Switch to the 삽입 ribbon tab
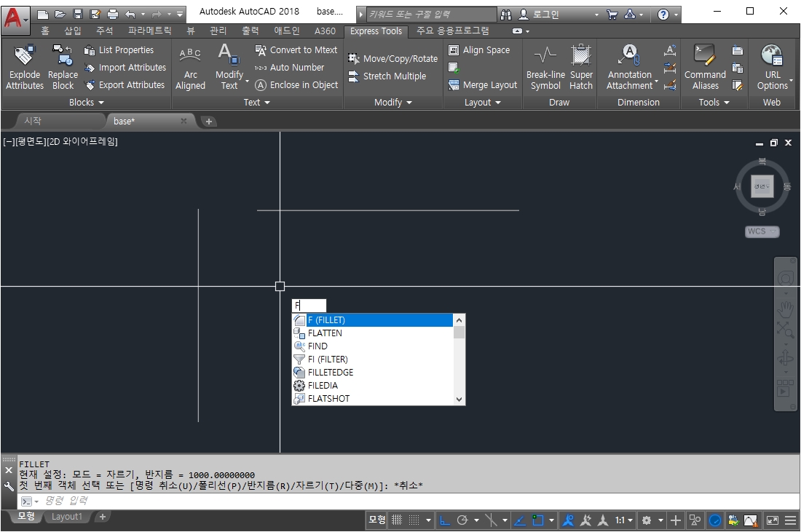Viewport: 801px width, 532px height. [x=73, y=31]
